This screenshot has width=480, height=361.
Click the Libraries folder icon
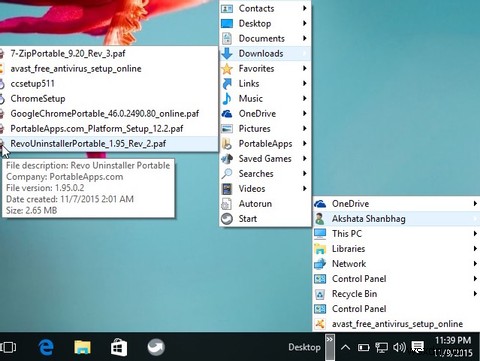[x=320, y=249]
